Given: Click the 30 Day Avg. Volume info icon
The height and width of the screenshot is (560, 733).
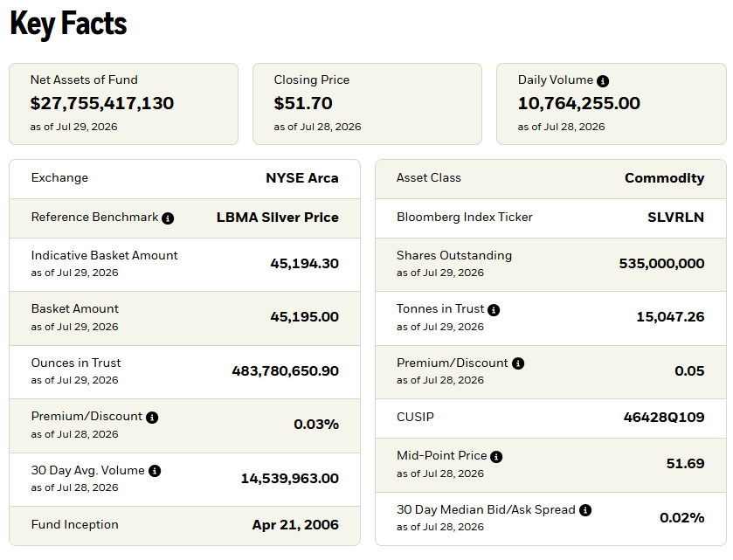Looking at the screenshot, I should click(155, 471).
